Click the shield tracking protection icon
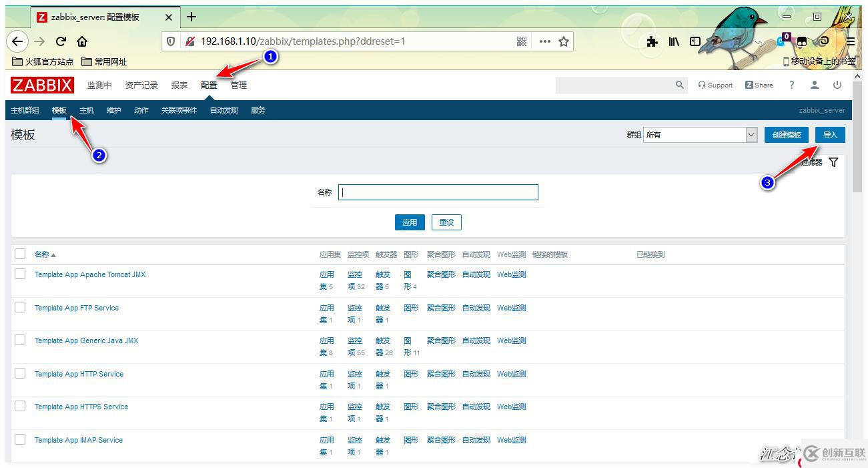The height and width of the screenshot is (468, 868). click(171, 41)
